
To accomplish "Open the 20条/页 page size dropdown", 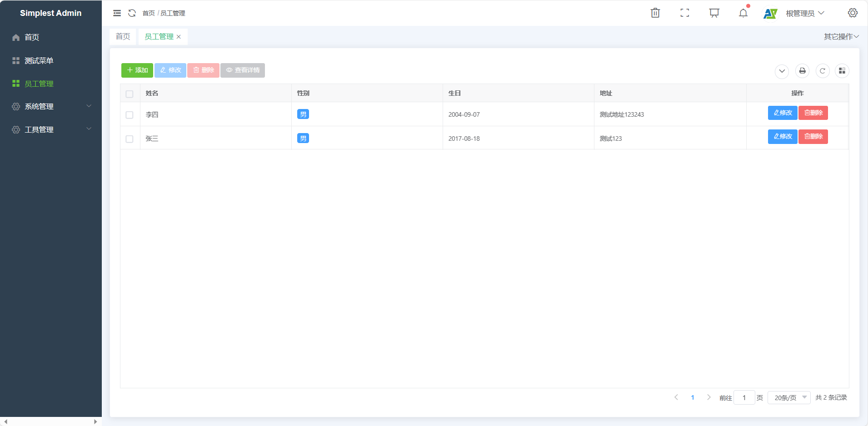I will coord(789,398).
